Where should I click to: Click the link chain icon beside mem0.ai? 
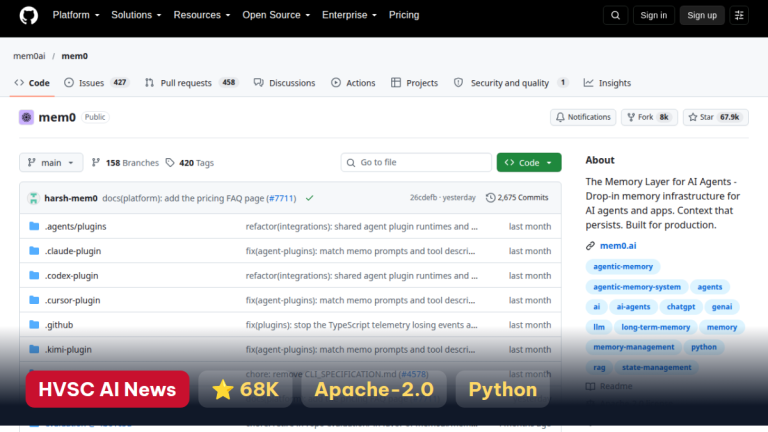click(590, 246)
